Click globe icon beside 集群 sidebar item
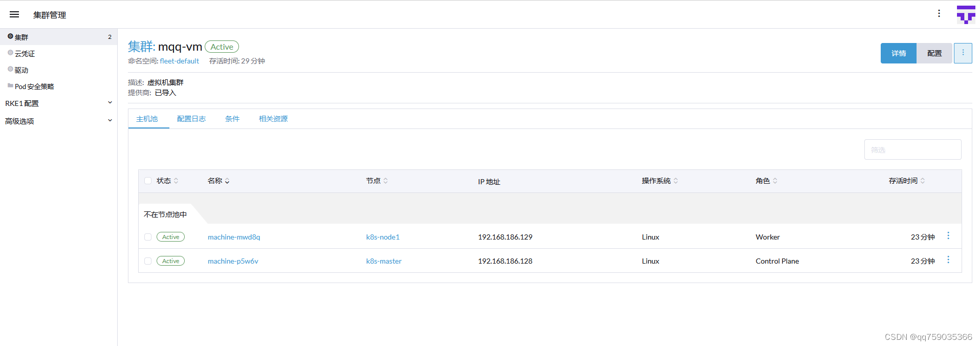Screen dimensions: 980x346 (10, 36)
